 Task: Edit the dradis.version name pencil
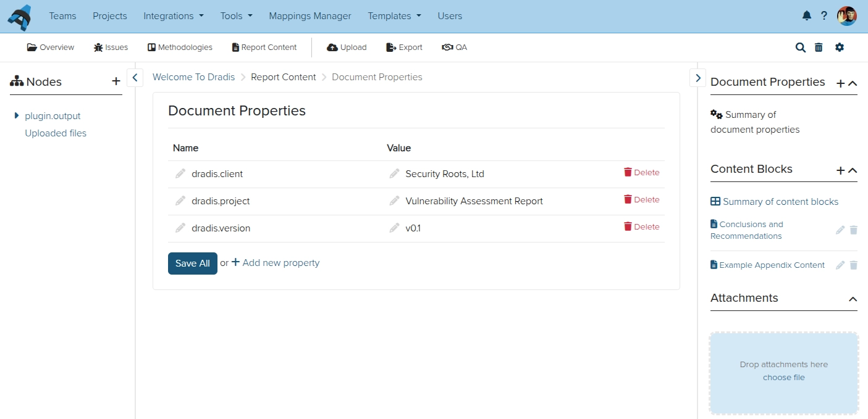click(180, 228)
